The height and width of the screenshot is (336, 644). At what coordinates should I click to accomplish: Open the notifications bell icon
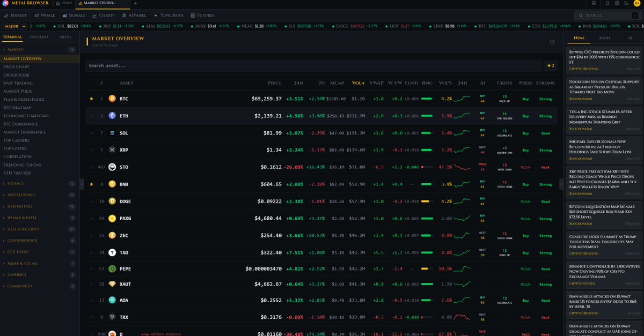pyautogui.click(x=607, y=3)
